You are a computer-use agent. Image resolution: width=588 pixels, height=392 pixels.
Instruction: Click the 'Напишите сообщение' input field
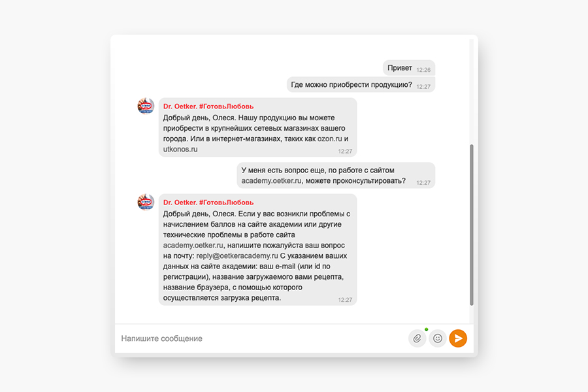(x=261, y=338)
